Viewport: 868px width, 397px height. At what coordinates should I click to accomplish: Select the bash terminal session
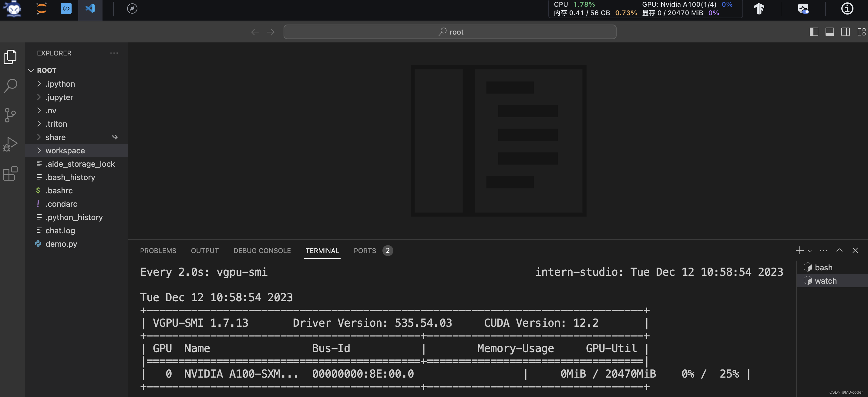tap(822, 267)
